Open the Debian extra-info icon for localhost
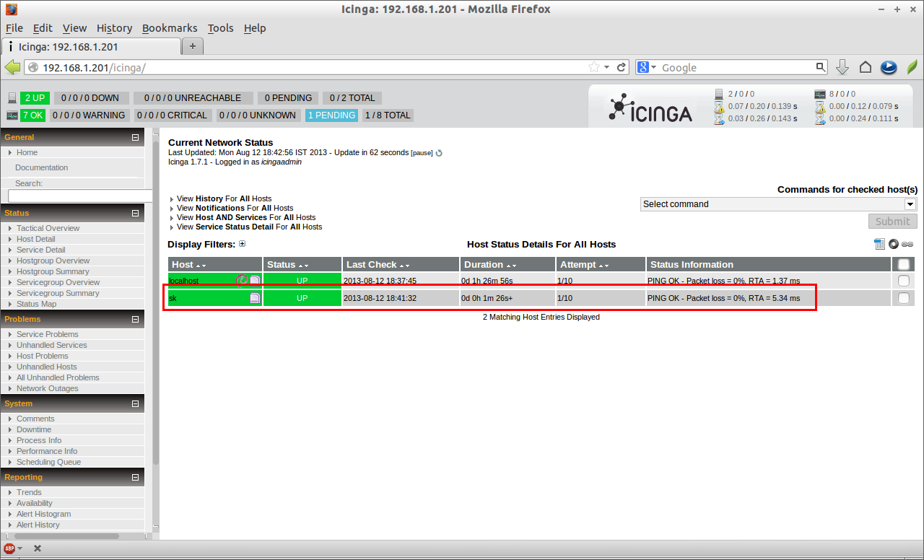Screen dimensions: 924x560 tap(243, 280)
